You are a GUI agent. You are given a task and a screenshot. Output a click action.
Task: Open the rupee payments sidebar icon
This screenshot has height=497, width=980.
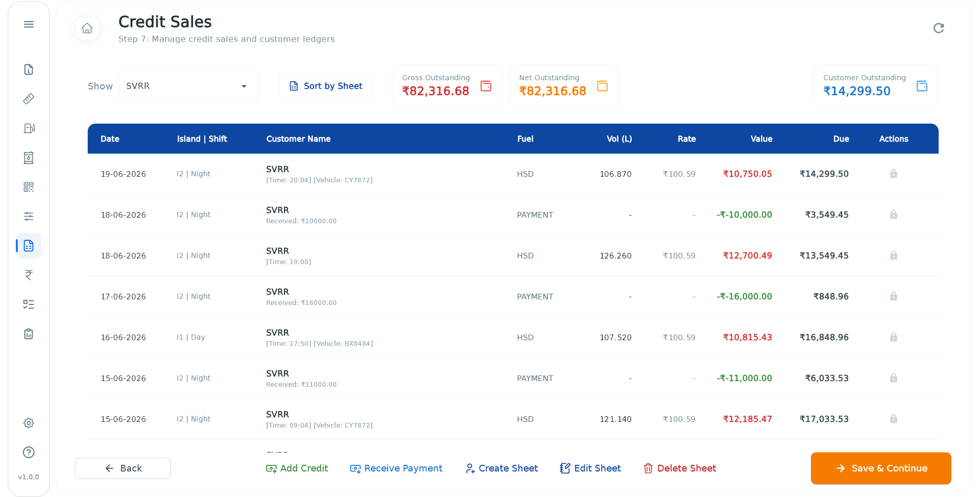click(x=29, y=275)
